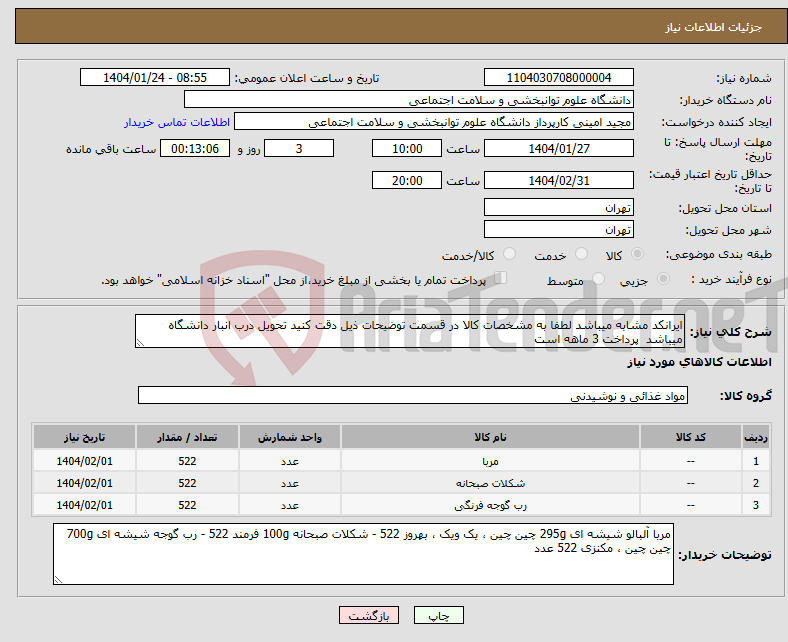788x642 pixels.
Task: Click the request creator name field
Action: [x=434, y=122]
